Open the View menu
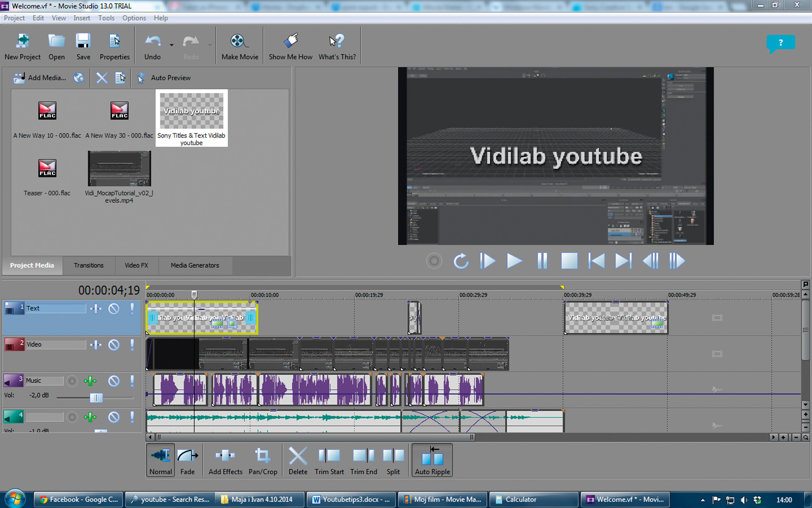812x508 pixels. coord(59,18)
